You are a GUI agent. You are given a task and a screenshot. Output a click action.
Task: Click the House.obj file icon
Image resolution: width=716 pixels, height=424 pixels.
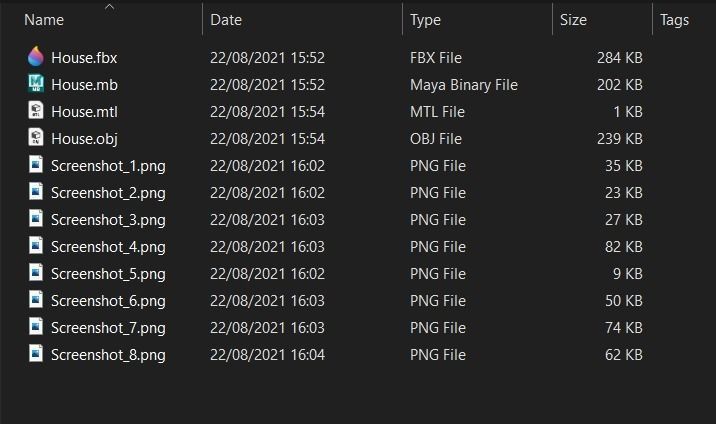tap(37, 139)
